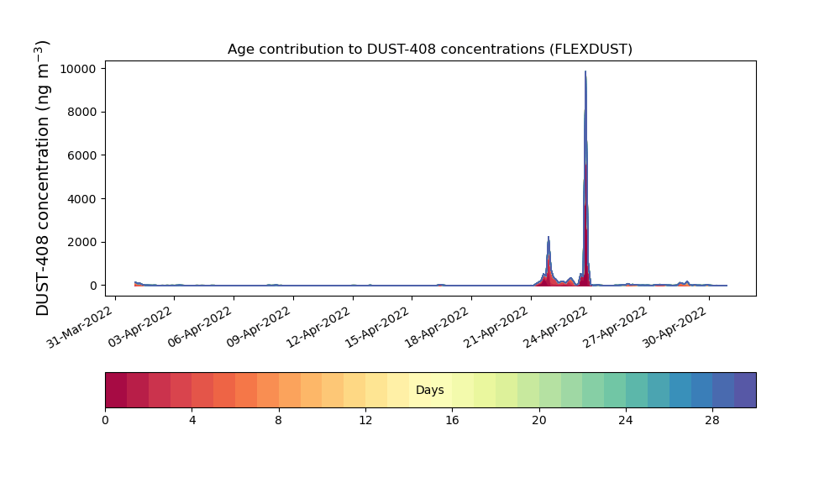Viewport: 840px width, 504px height.
Task: Pick the purple 29–30 day colorbar segment
Action: tap(745, 391)
